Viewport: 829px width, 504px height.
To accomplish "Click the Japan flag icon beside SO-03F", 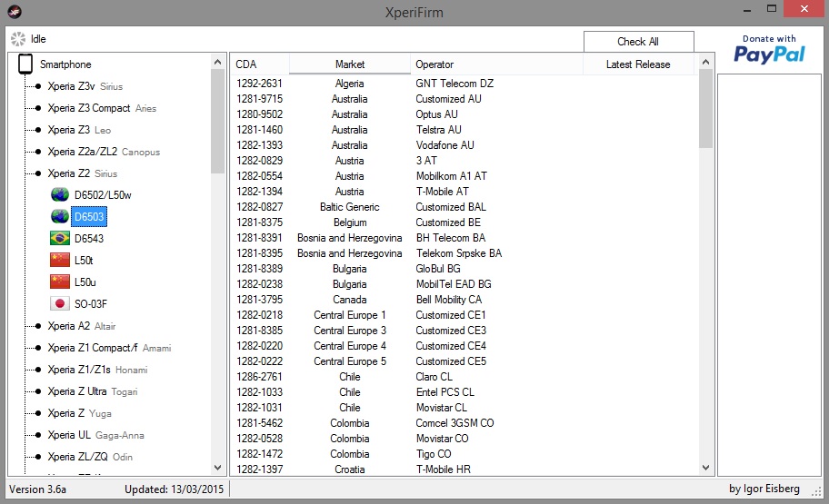I will click(60, 303).
